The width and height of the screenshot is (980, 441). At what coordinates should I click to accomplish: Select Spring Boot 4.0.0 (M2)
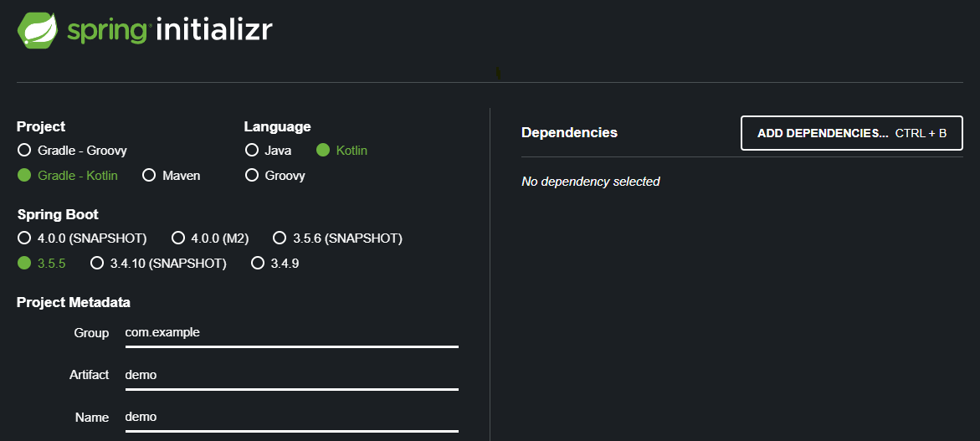(178, 238)
